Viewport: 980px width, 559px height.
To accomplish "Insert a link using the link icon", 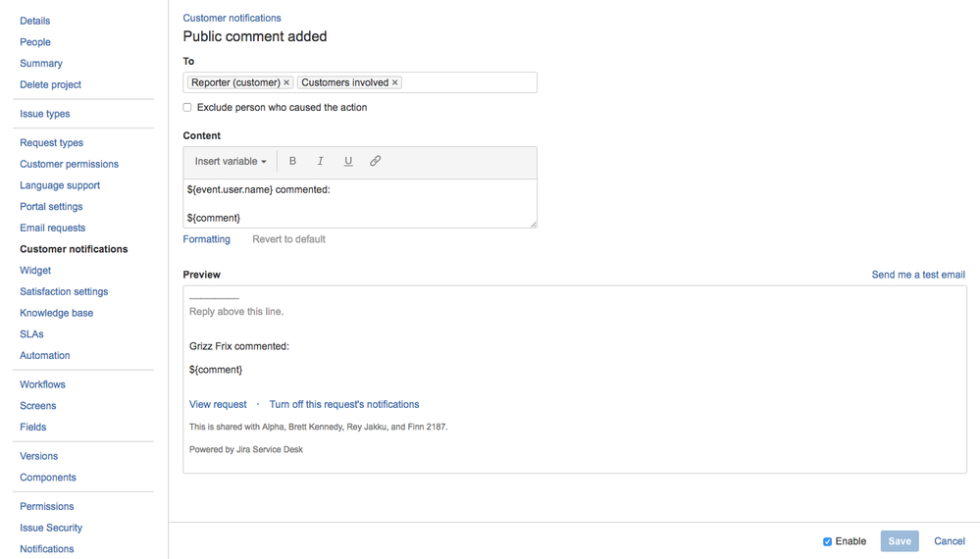I will coord(375,161).
